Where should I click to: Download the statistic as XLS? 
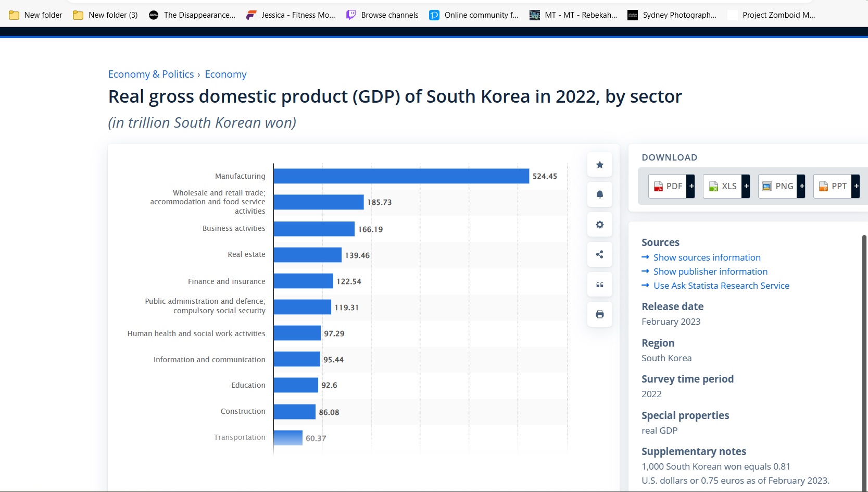click(x=723, y=186)
